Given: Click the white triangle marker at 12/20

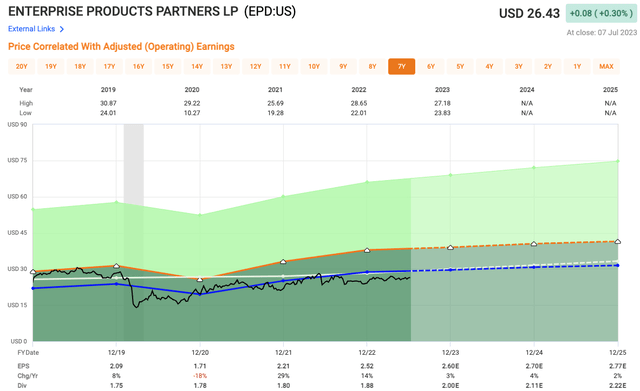Looking at the screenshot, I should point(200,279).
